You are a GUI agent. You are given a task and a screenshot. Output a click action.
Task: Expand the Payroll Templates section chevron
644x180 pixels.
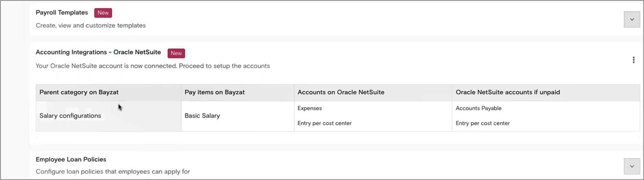coord(632,19)
